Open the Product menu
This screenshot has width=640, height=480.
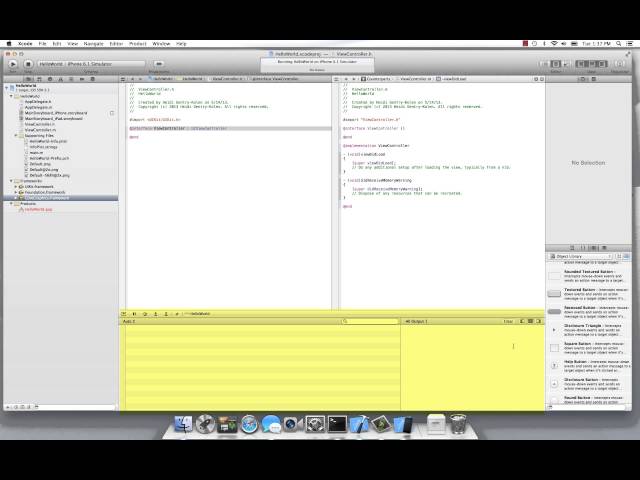pyautogui.click(x=138, y=44)
